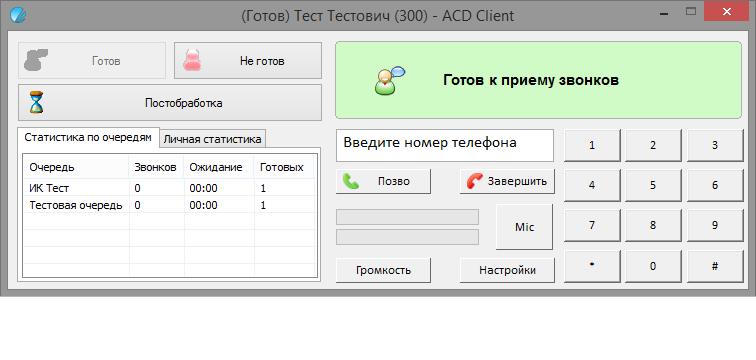This screenshot has width=756, height=360.
Task: Start a call with the Позво button
Action: tap(383, 181)
